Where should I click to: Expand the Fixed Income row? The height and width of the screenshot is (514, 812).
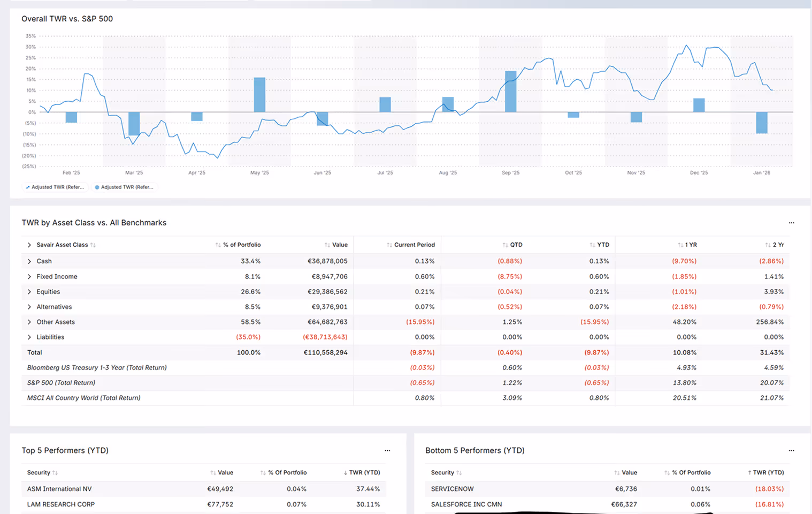pos(29,277)
